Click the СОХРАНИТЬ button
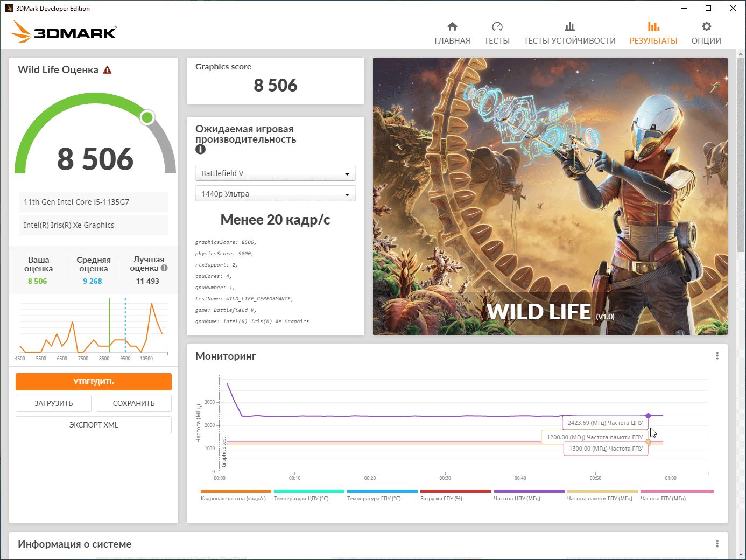 133,403
